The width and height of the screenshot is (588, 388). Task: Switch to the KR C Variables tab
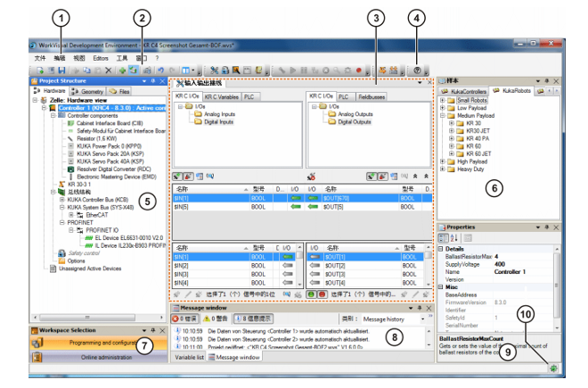(221, 95)
